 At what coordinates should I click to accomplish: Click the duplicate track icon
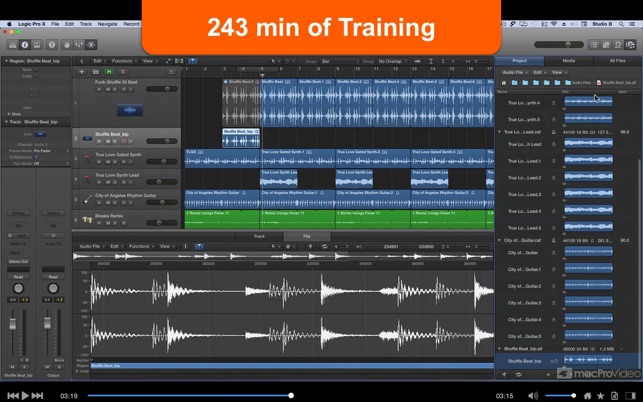pyautogui.click(x=95, y=72)
